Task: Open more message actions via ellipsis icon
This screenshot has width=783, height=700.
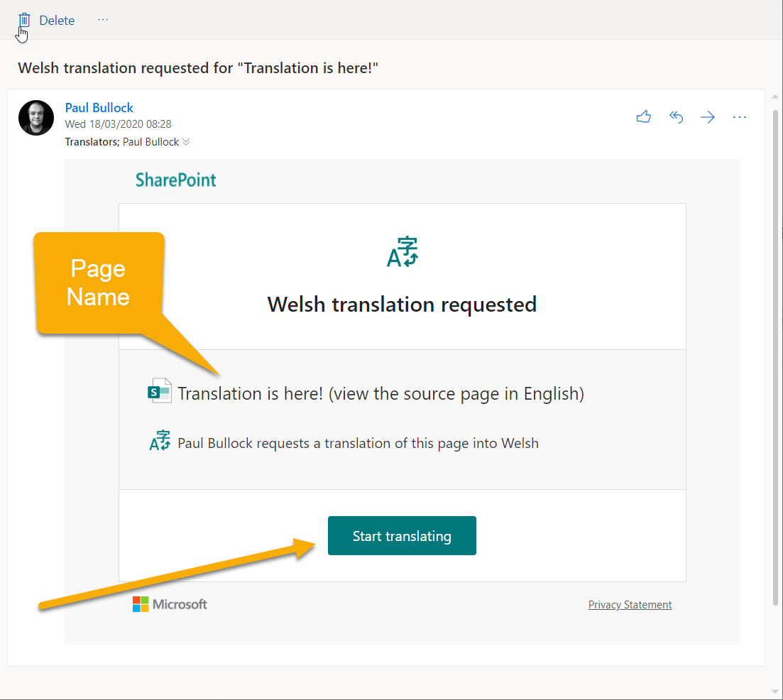Action: [740, 117]
